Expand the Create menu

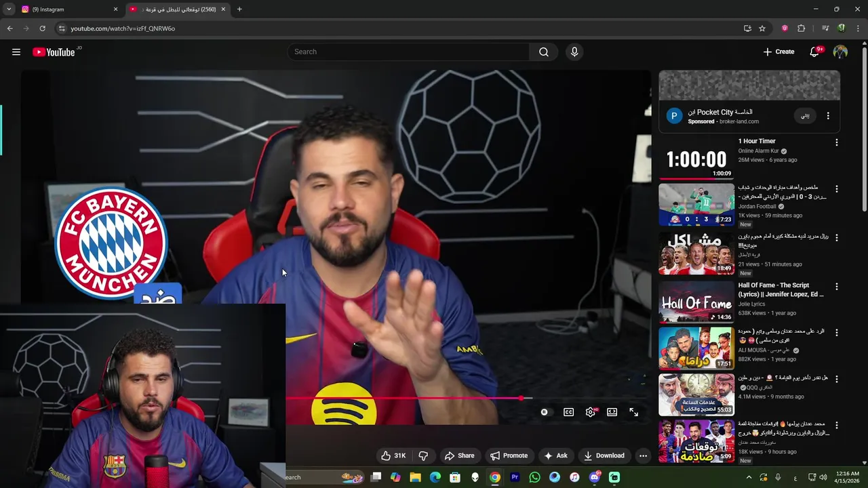coord(778,52)
